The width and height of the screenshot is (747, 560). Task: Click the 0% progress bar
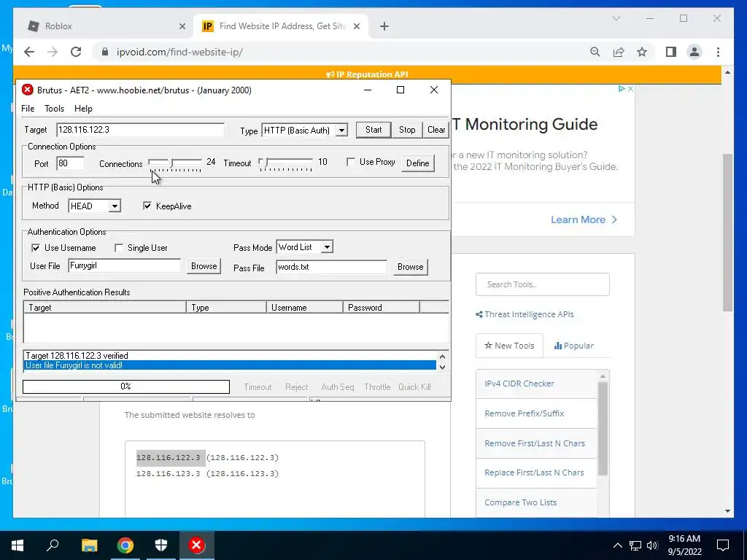coord(125,386)
